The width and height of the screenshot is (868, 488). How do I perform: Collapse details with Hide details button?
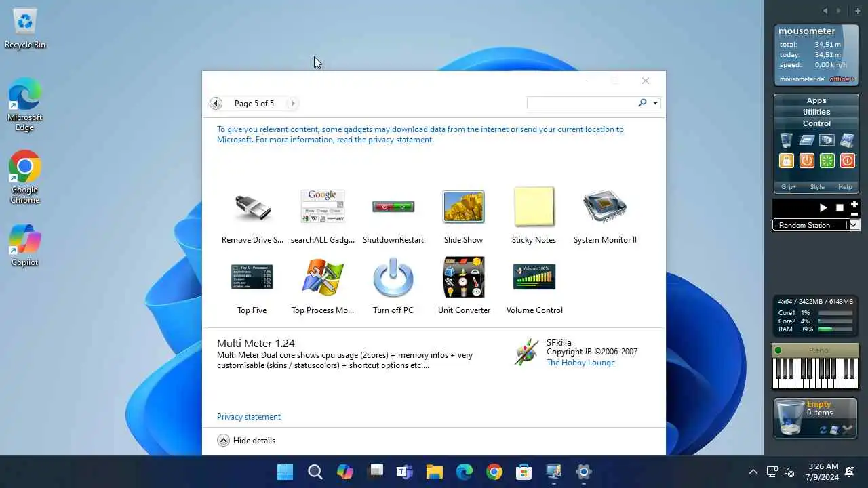246,441
